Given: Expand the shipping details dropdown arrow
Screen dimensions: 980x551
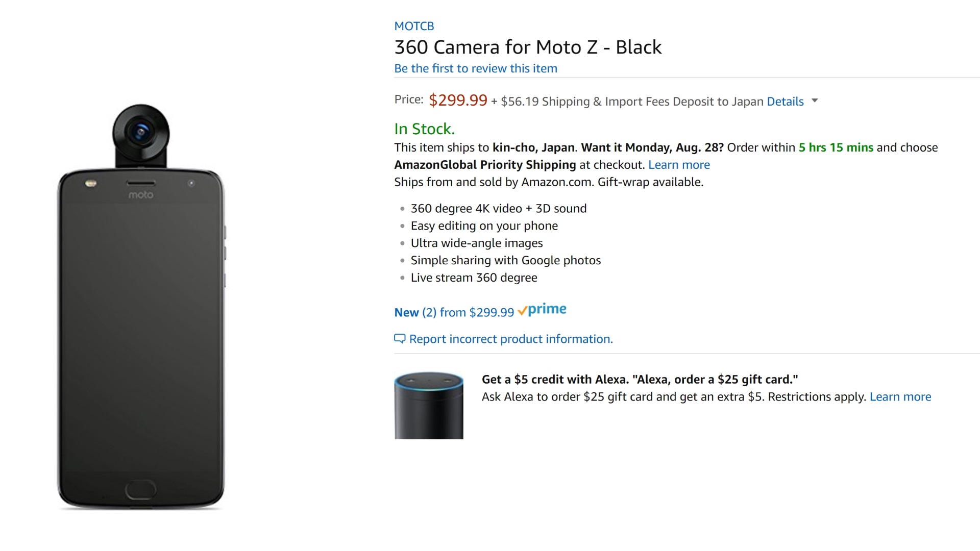Looking at the screenshot, I should point(815,101).
